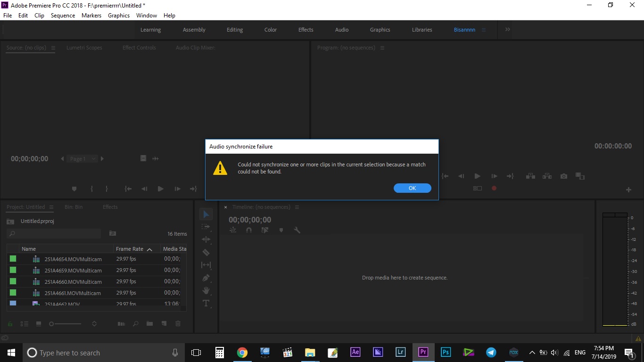Open Timeline panel menu
The width and height of the screenshot is (644, 362).
tap(297, 207)
